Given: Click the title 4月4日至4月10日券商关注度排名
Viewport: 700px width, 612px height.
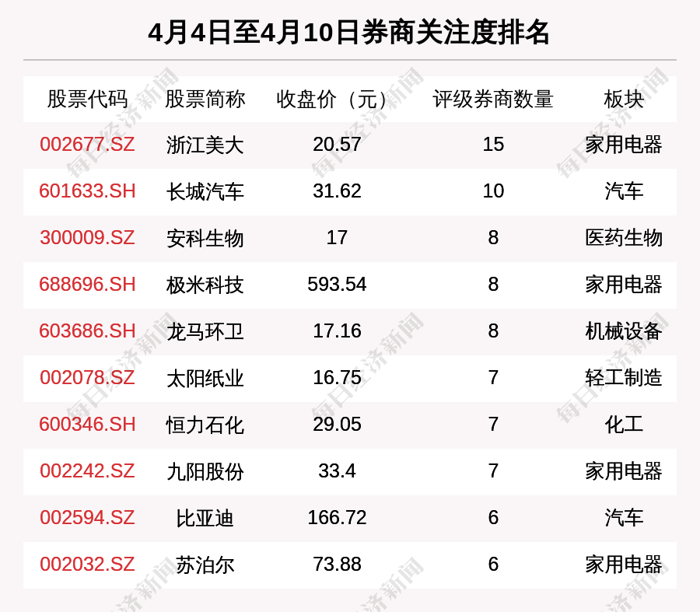Looking at the screenshot, I should click(348, 33).
